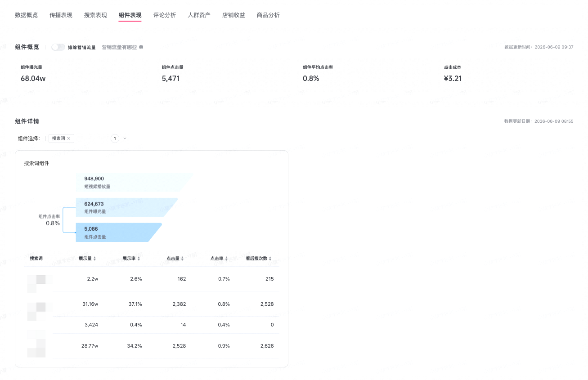Screen dimensions: 588x380
Task: Toggle the 排除营销流量 switch
Action: coord(58,47)
